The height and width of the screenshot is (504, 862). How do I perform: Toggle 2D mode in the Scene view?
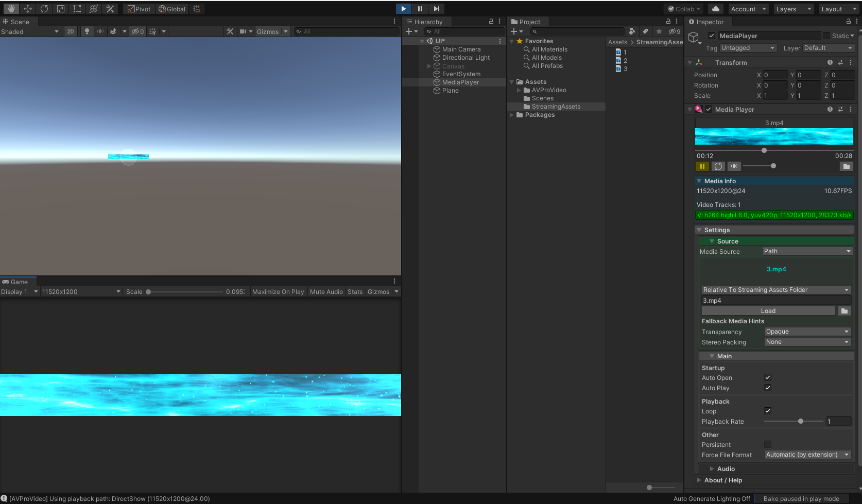(x=70, y=31)
